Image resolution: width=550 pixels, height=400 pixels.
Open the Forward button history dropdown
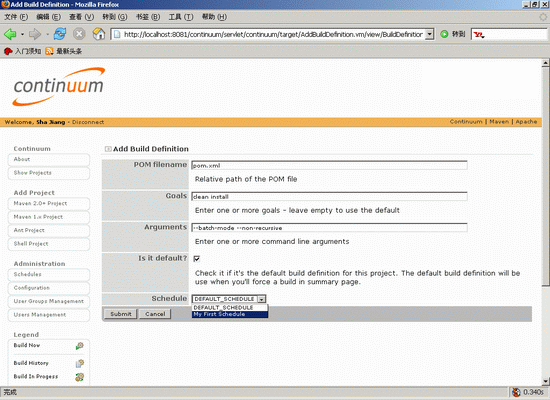pos(47,34)
